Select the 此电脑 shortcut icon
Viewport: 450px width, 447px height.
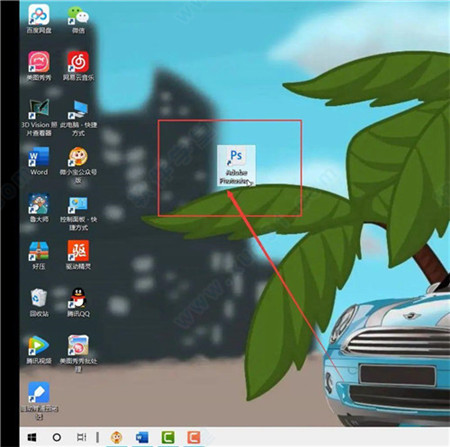coord(78,117)
